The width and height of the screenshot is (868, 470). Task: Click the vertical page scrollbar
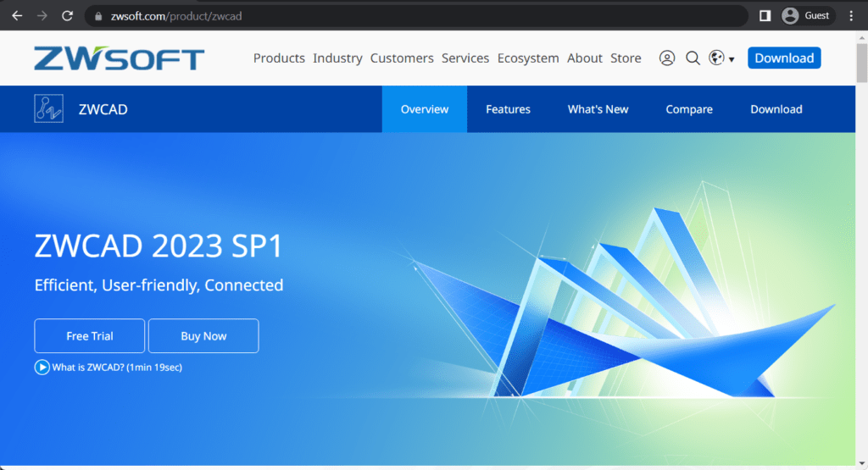(861, 64)
